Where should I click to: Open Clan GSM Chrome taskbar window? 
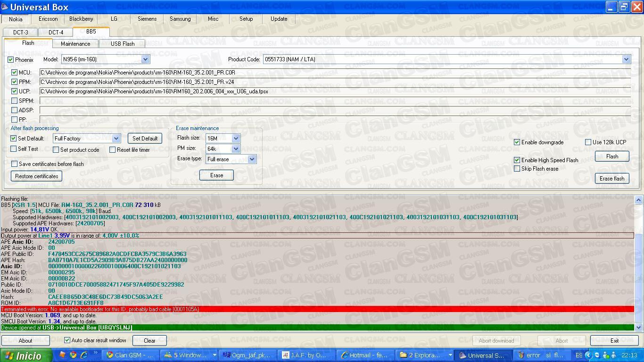tap(131, 355)
